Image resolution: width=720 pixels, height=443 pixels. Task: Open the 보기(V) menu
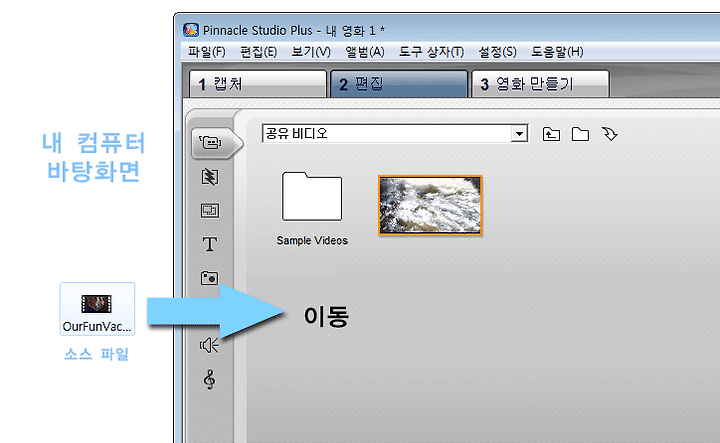[x=311, y=52]
